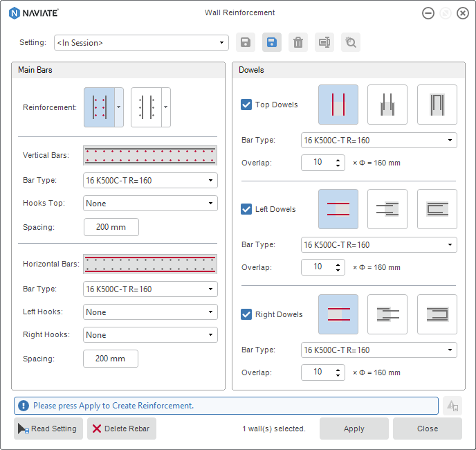476x450 pixels.
Task: Open the Left Hooks dropdown
Action: coord(150,312)
